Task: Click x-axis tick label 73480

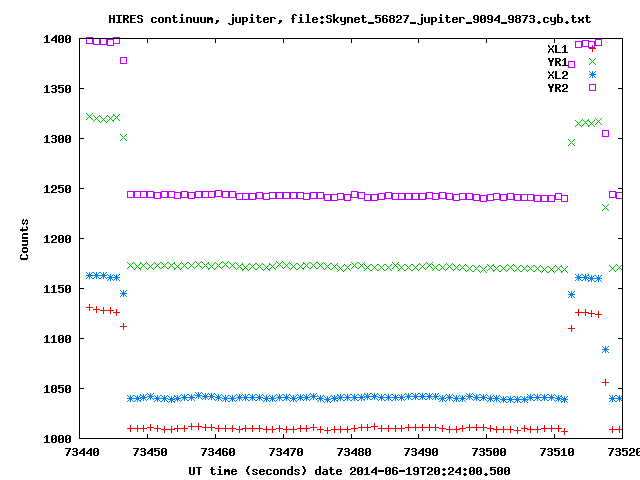Action: [353, 452]
